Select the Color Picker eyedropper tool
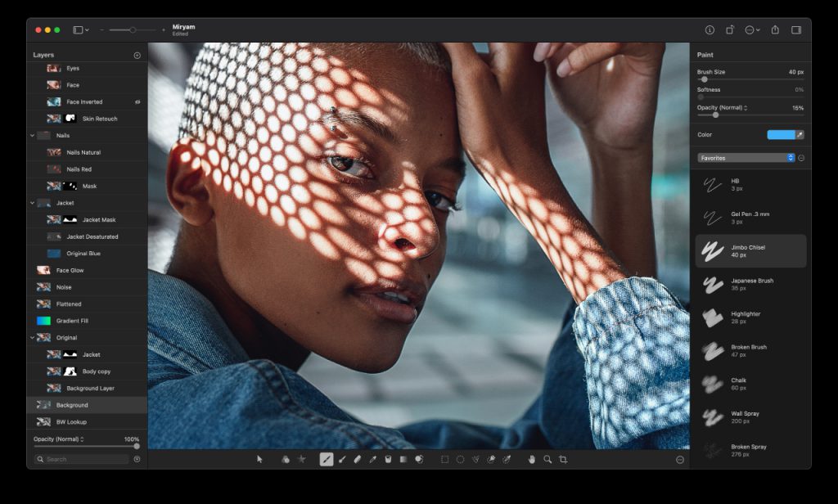838x504 pixels. (x=372, y=459)
